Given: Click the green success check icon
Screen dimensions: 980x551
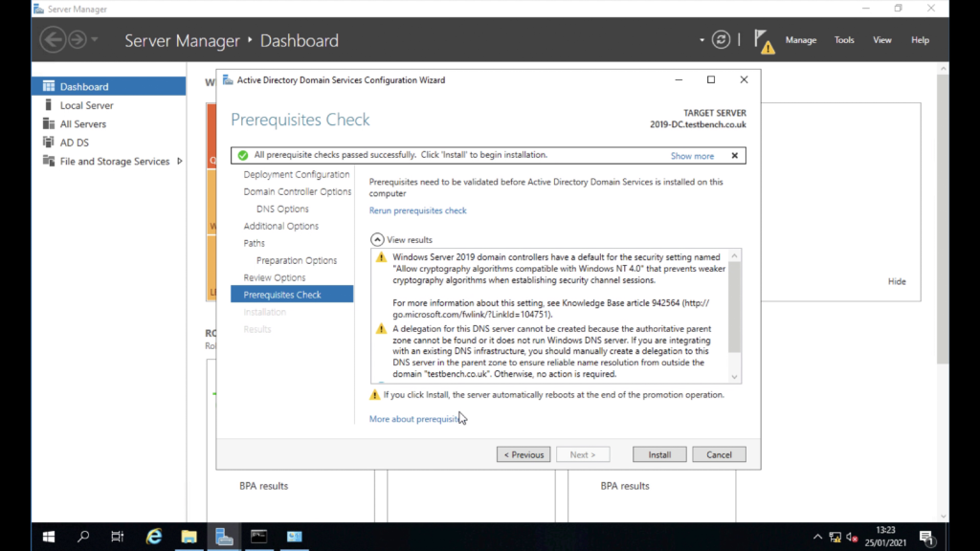Looking at the screenshot, I should pos(242,155).
